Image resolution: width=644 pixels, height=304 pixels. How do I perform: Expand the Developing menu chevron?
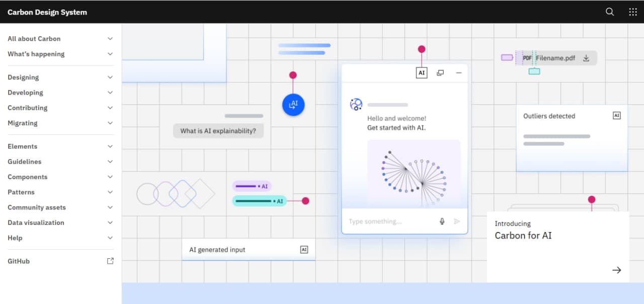tap(110, 93)
